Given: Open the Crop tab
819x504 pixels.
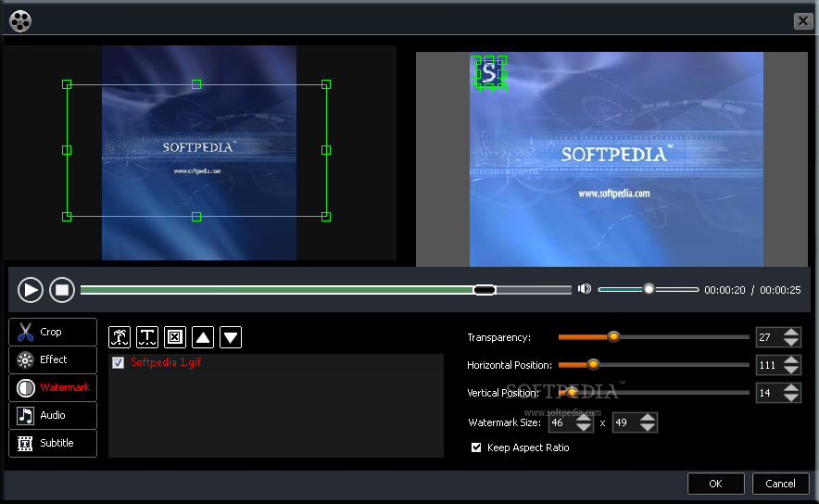Looking at the screenshot, I should pyautogui.click(x=53, y=332).
